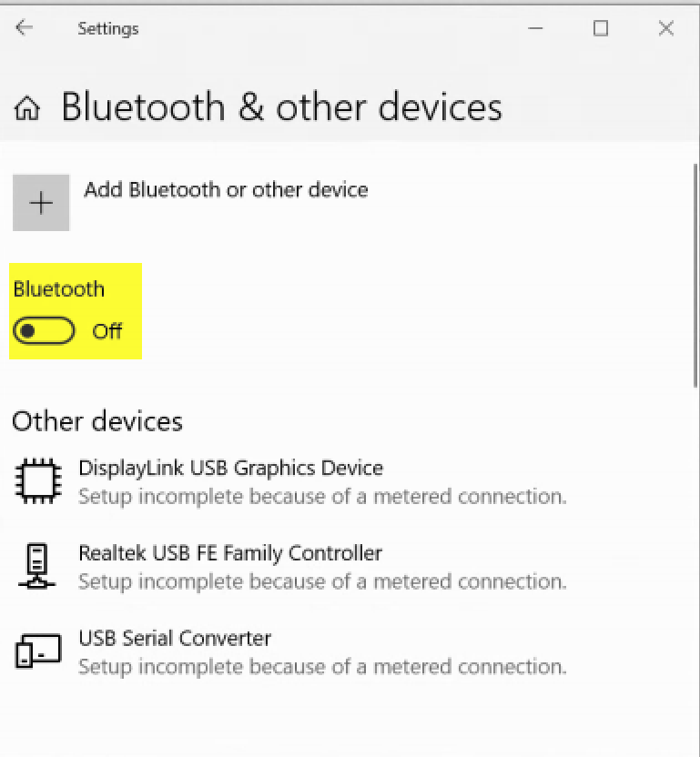
Task: Select Realtek USB FE Family Controller
Action: pos(289,566)
